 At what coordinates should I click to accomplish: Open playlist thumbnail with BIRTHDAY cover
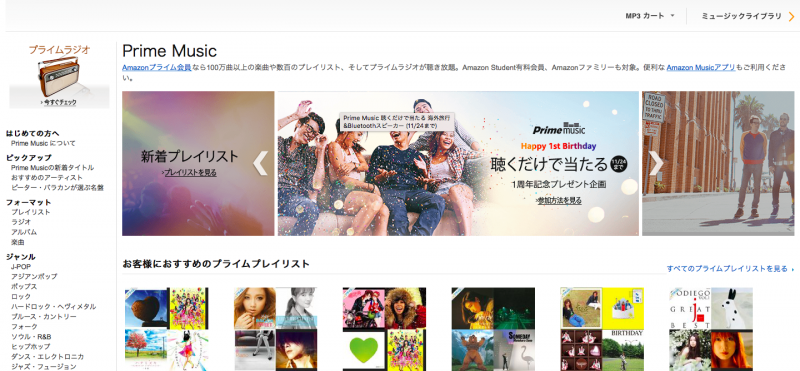[x=602, y=329]
